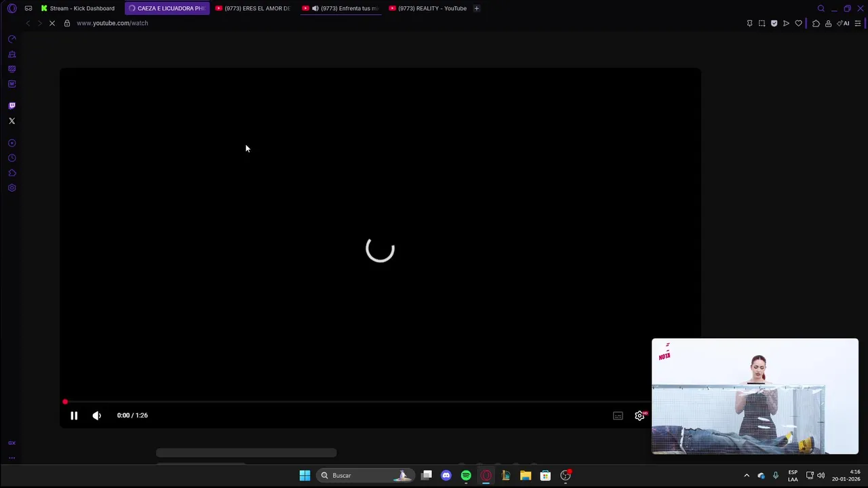Open the profile account icon in toolbar
Viewport: 868px width, 488px height.
coord(828,23)
